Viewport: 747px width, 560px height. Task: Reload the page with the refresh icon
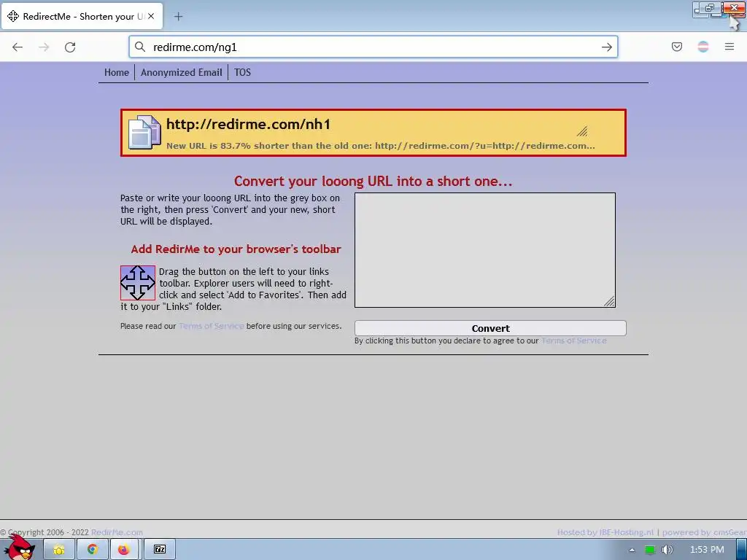tap(70, 47)
